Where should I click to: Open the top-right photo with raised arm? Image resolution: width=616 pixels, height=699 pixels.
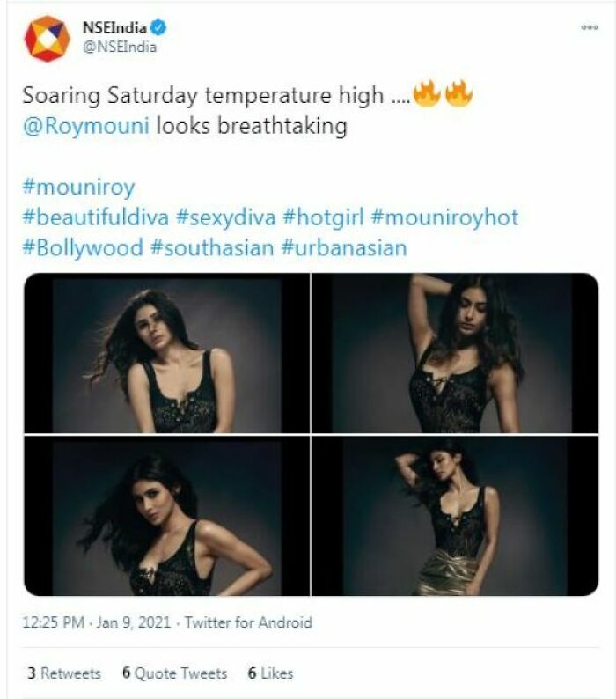click(454, 353)
